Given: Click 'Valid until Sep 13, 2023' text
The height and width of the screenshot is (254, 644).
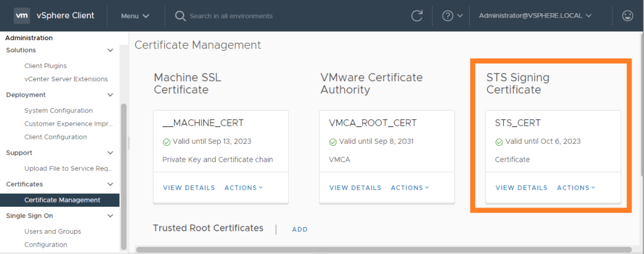Looking at the screenshot, I should 212,141.
